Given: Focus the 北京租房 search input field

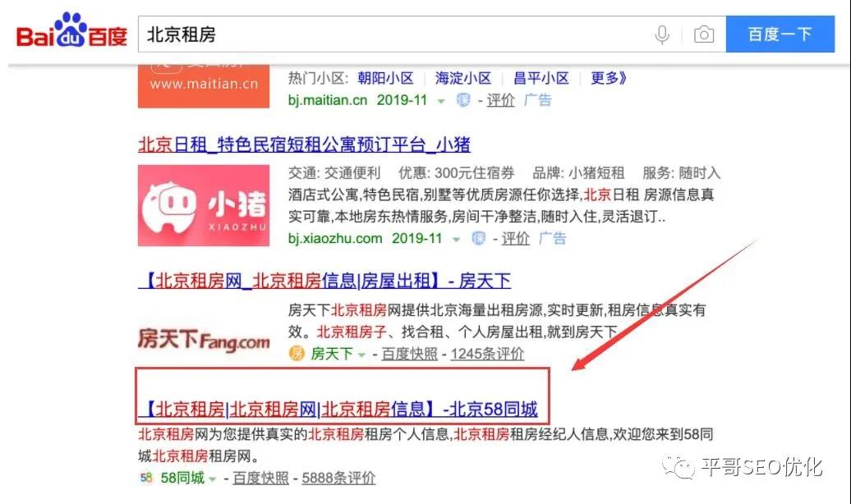Looking at the screenshot, I should [396, 34].
